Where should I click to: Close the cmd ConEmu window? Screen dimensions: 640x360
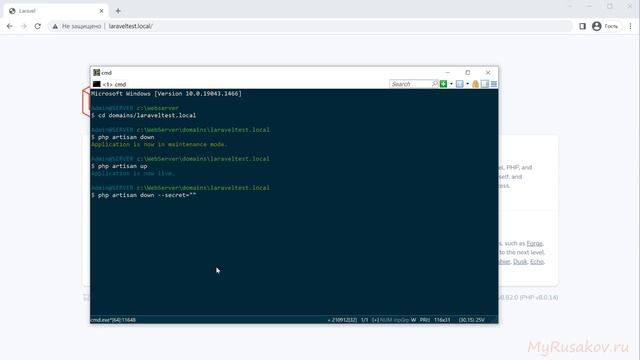[x=488, y=72]
